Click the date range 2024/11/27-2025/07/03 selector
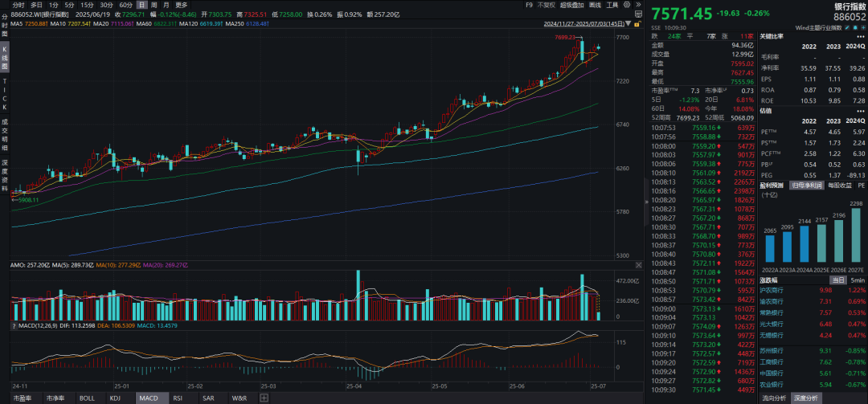The image size is (868, 404). point(580,25)
